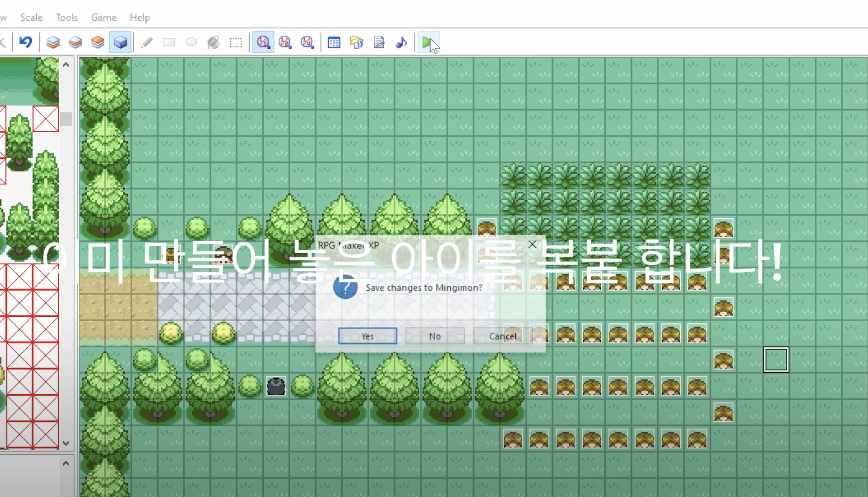Image resolution: width=868 pixels, height=497 pixels.
Task: Select the Layer 1 icon
Action: [53, 42]
